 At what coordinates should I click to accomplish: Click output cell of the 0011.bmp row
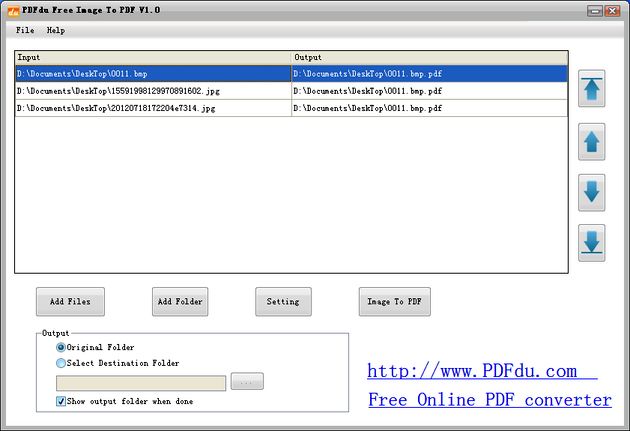[430, 74]
